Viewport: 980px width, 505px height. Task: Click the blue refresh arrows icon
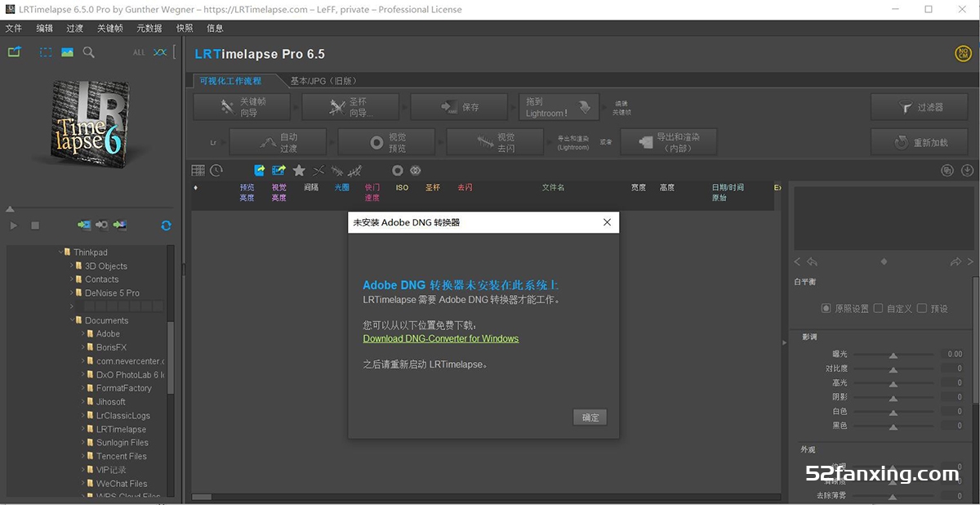pos(166,226)
